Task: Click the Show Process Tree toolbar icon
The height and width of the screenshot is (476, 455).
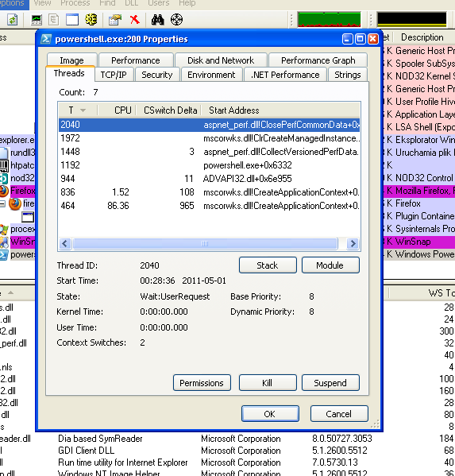Action: [x=54, y=20]
